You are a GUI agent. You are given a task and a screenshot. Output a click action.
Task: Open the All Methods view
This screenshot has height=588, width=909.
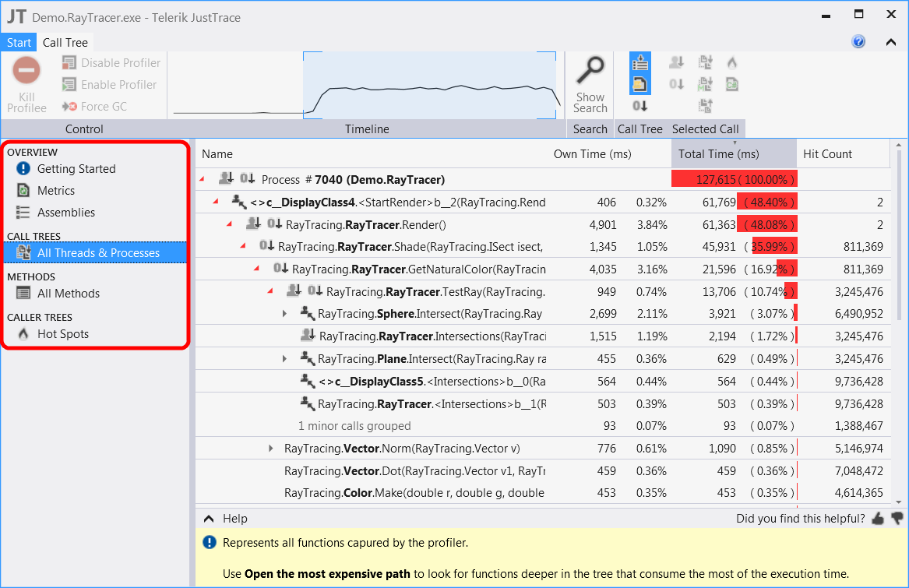pyautogui.click(x=69, y=294)
